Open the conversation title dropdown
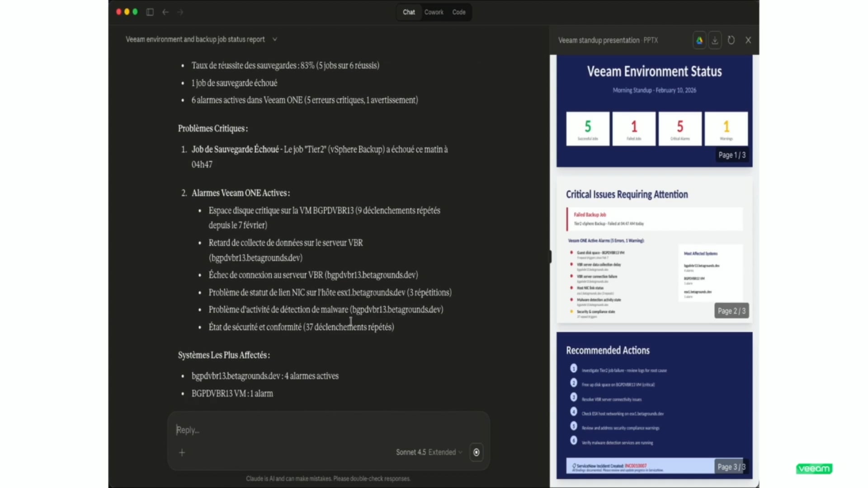Screen dimensions: 868x488 [x=275, y=39]
